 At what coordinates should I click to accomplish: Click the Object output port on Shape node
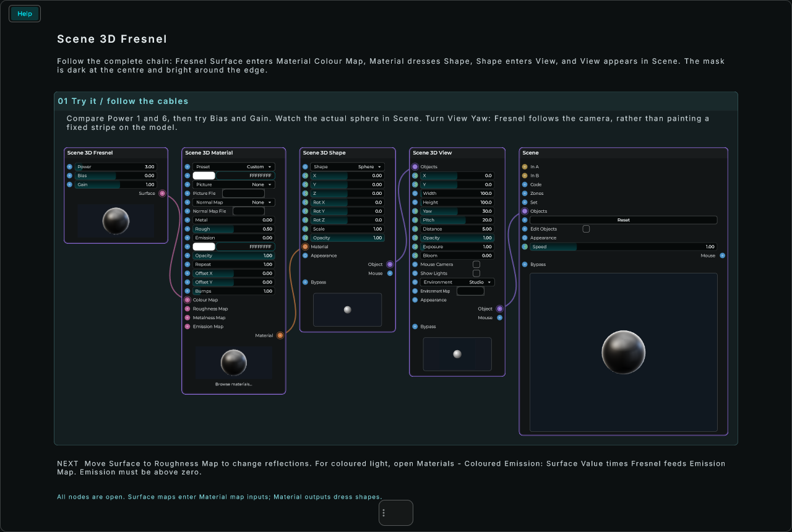click(390, 264)
